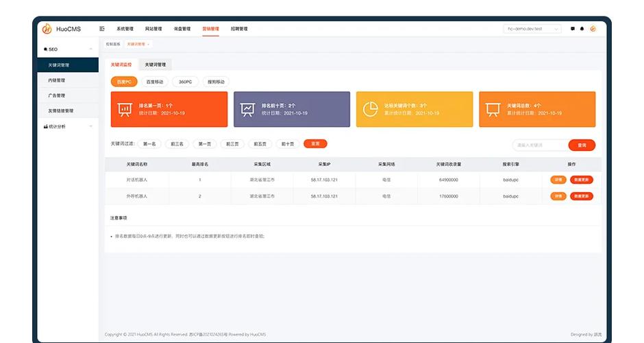644x343 pixels.
Task: Click 数据更新 for the 外呼机器人 row
Action: point(582,196)
